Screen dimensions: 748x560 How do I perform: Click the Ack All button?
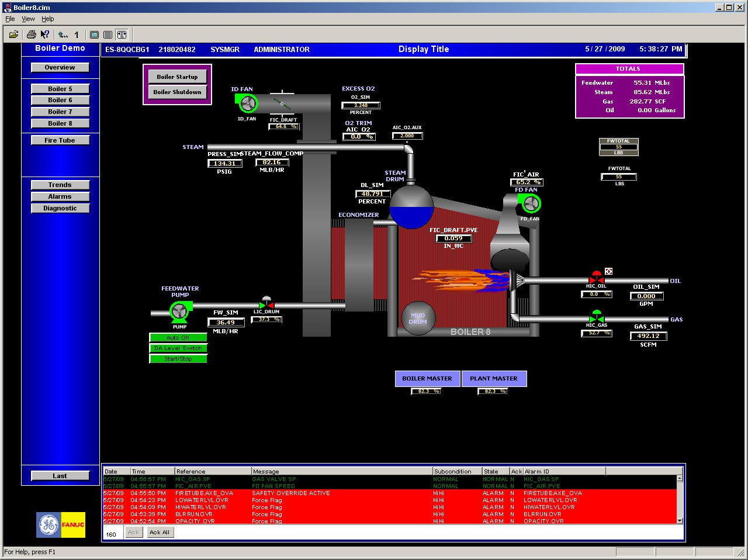(x=159, y=533)
